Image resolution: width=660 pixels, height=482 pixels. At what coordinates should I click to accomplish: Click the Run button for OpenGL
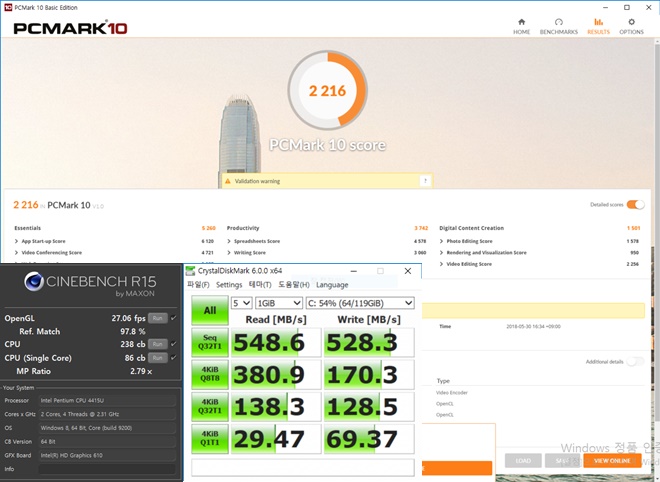(x=158, y=318)
